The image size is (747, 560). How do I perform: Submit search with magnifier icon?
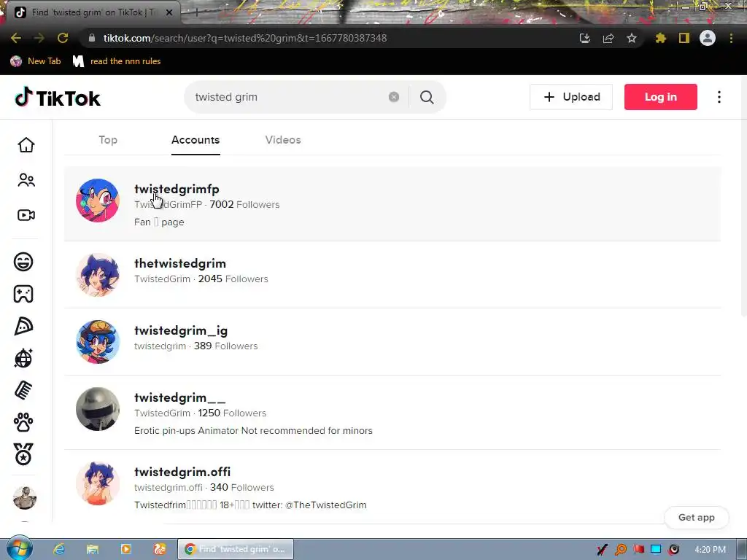(x=427, y=97)
